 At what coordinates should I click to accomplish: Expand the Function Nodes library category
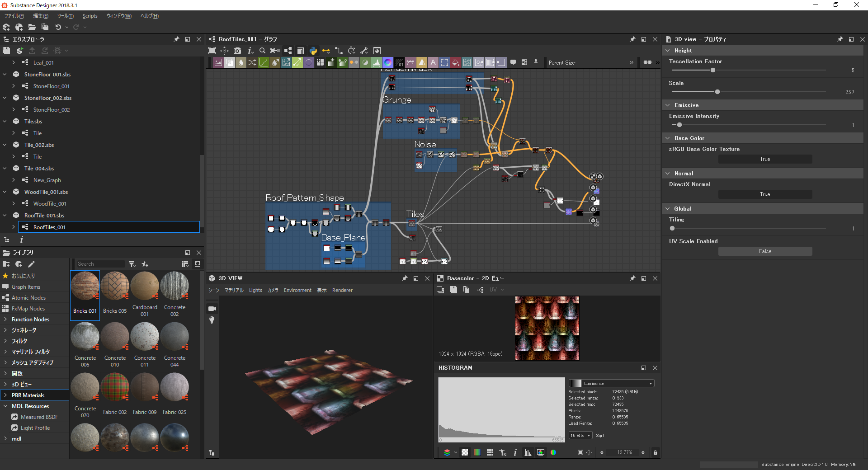(x=5, y=320)
